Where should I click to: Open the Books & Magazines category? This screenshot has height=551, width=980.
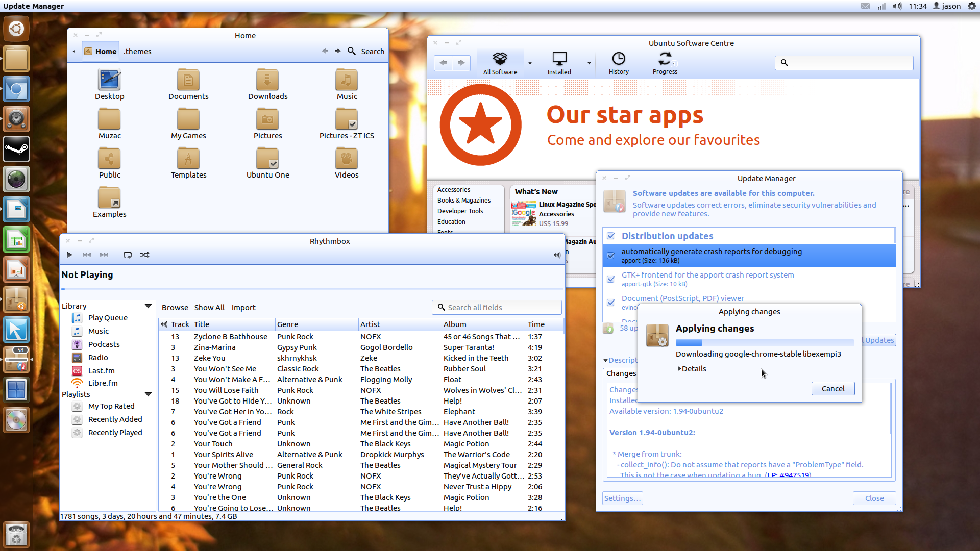coord(464,201)
